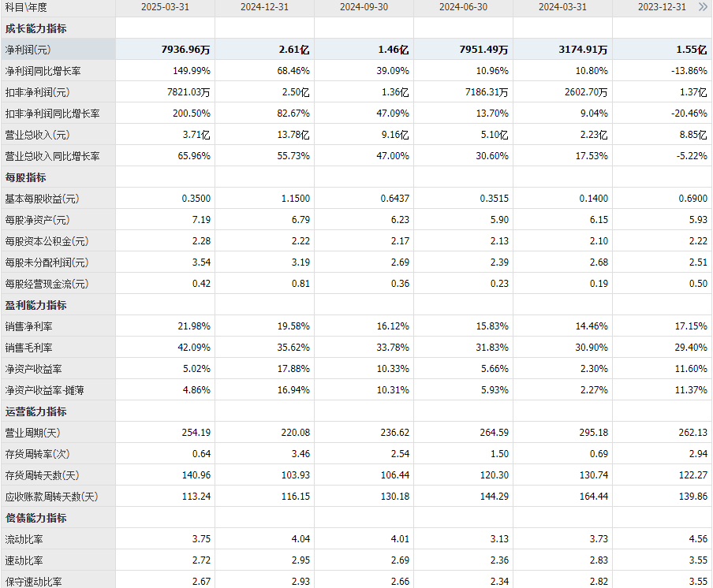Click the value 42.09%

tap(194, 348)
